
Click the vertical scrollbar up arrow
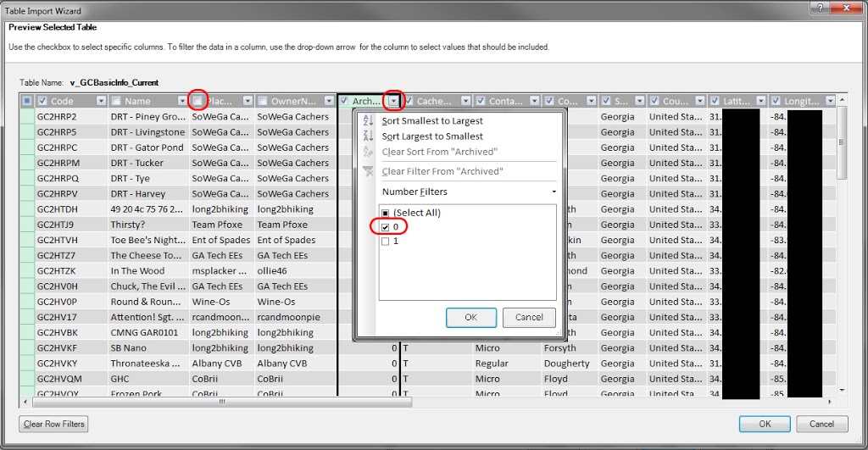tap(842, 101)
